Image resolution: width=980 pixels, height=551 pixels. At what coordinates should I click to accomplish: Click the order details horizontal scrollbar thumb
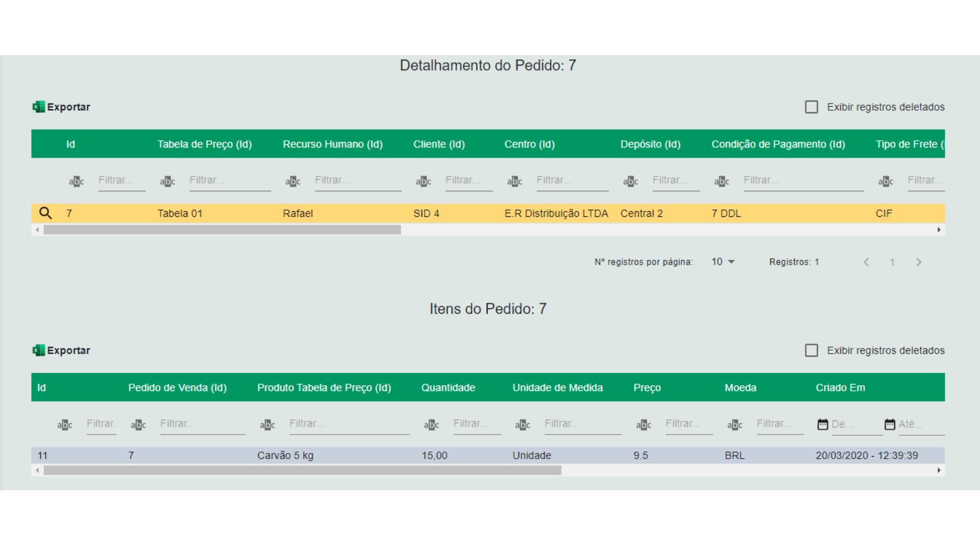pyautogui.click(x=222, y=230)
